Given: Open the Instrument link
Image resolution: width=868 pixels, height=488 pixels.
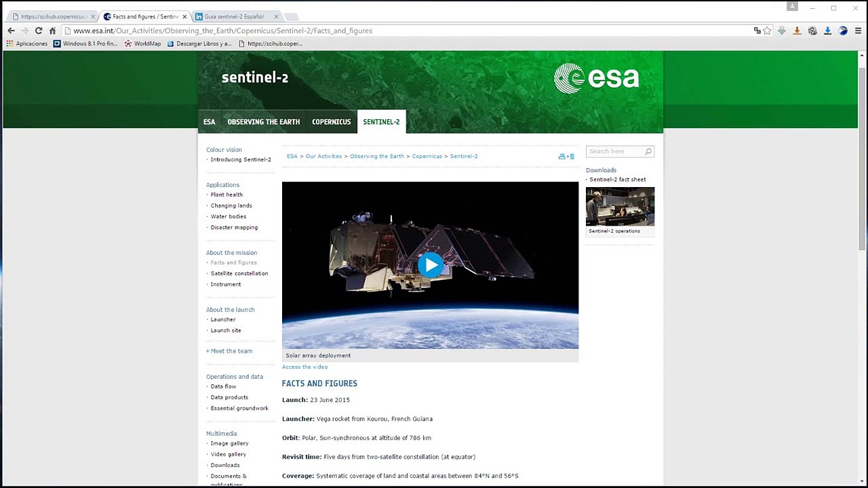Looking at the screenshot, I should click(x=226, y=285).
